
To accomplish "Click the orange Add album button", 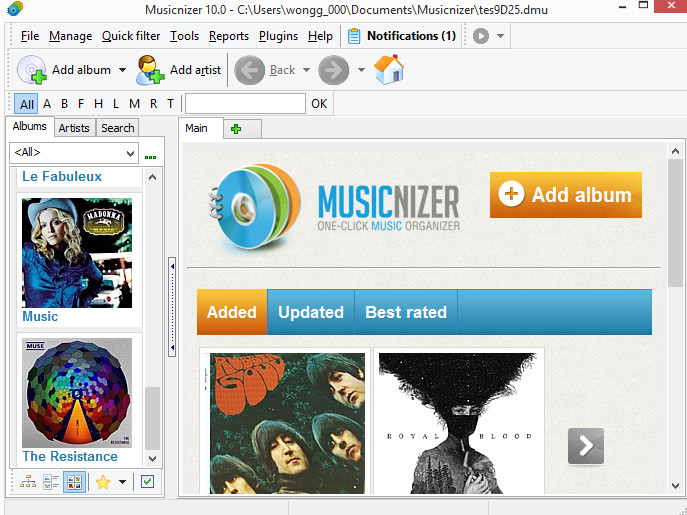I will point(566,195).
